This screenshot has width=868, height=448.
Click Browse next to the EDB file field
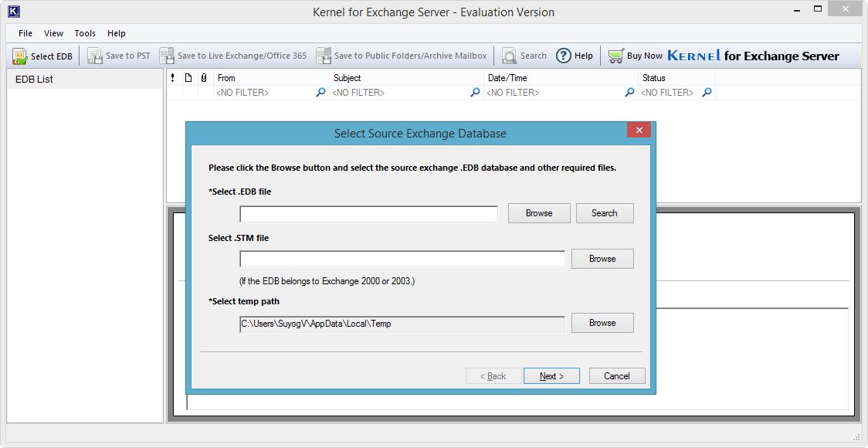(539, 213)
